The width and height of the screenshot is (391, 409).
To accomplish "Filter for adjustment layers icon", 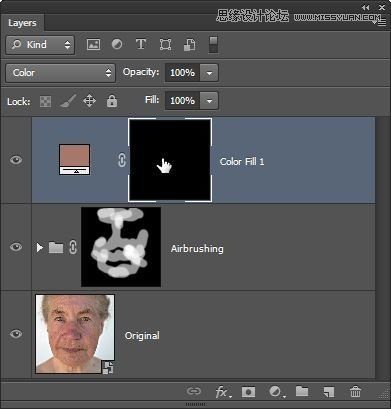I will click(x=117, y=44).
